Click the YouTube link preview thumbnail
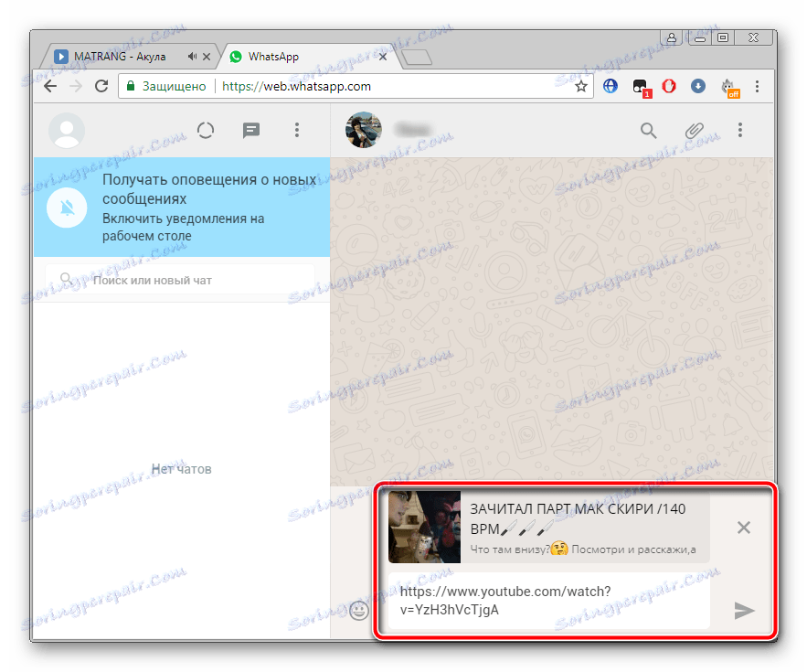The height and width of the screenshot is (672, 807). point(425,527)
